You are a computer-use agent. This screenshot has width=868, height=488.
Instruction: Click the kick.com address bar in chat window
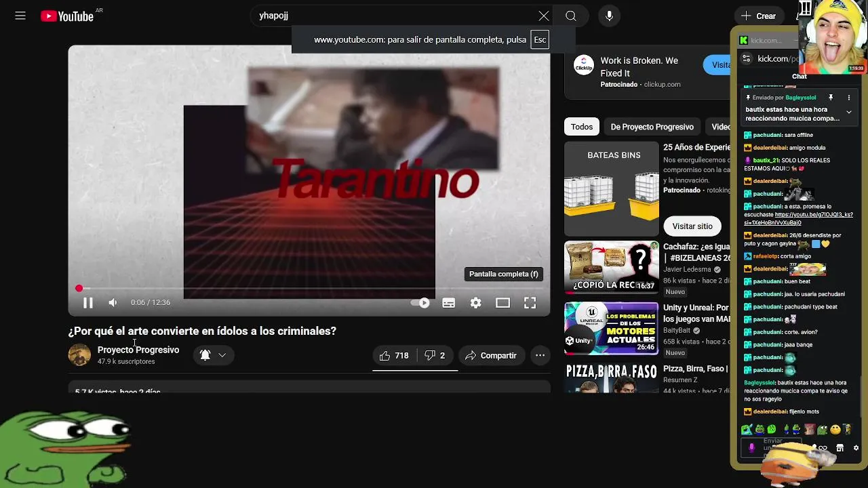click(x=777, y=59)
